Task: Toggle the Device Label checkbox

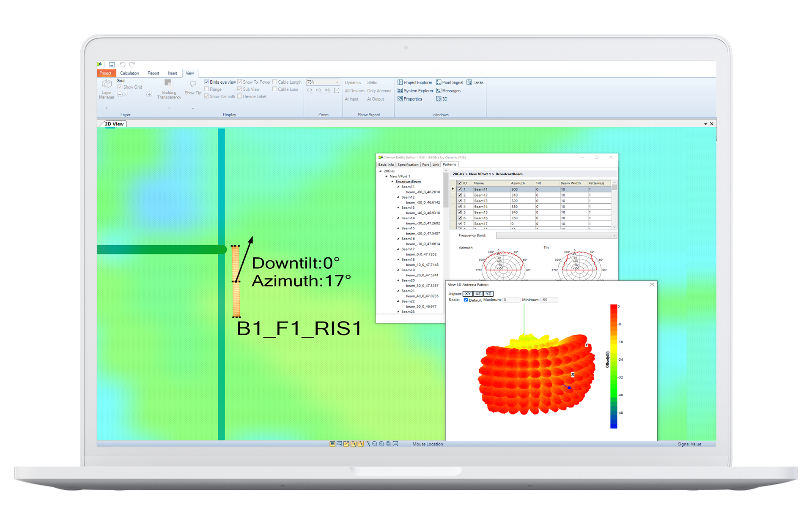Action: click(240, 96)
